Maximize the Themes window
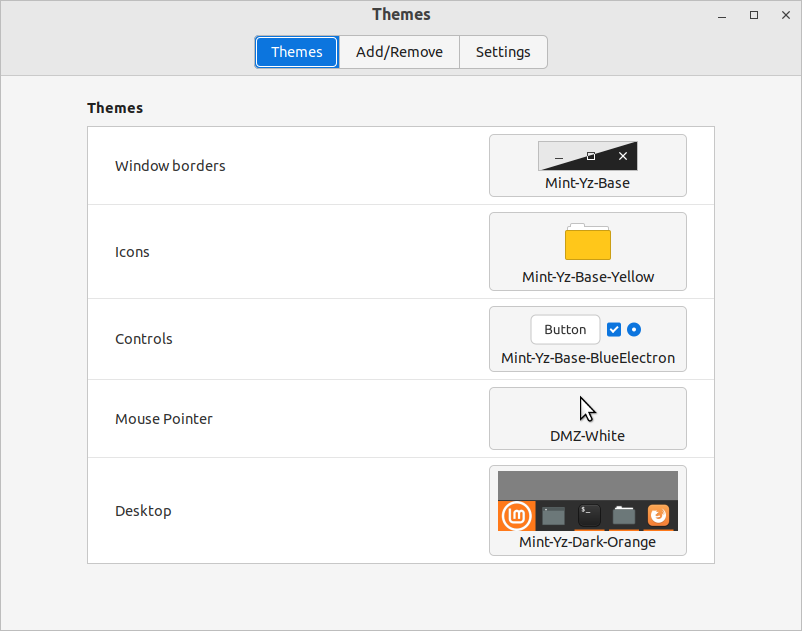This screenshot has width=802, height=631. (x=754, y=15)
